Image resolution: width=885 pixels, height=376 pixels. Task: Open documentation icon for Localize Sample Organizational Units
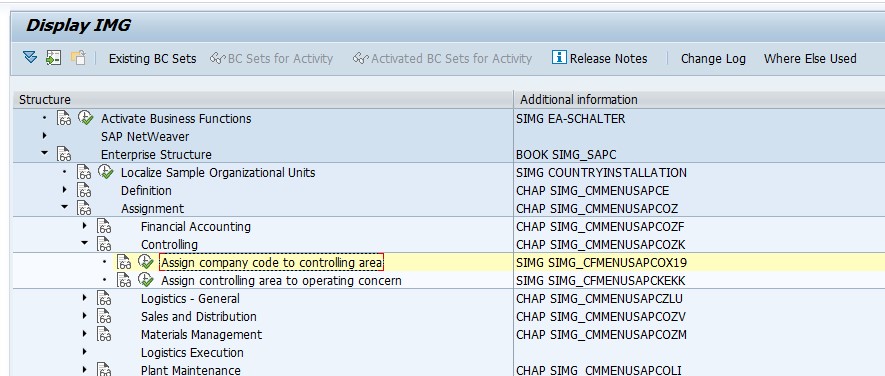pos(84,173)
